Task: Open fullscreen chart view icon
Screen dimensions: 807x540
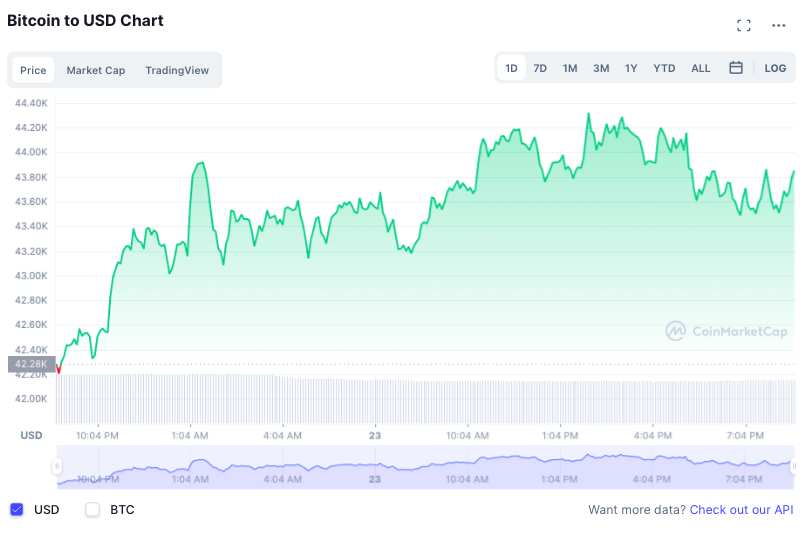Action: [x=743, y=25]
